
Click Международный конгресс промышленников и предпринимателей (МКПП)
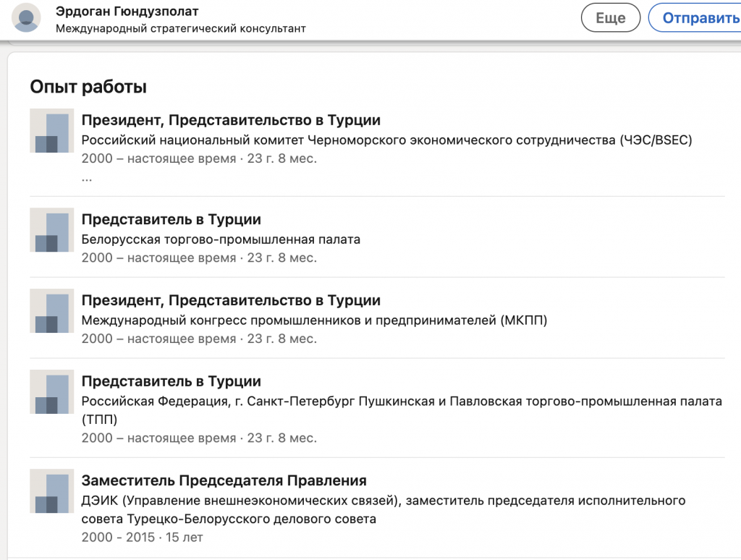(314, 320)
